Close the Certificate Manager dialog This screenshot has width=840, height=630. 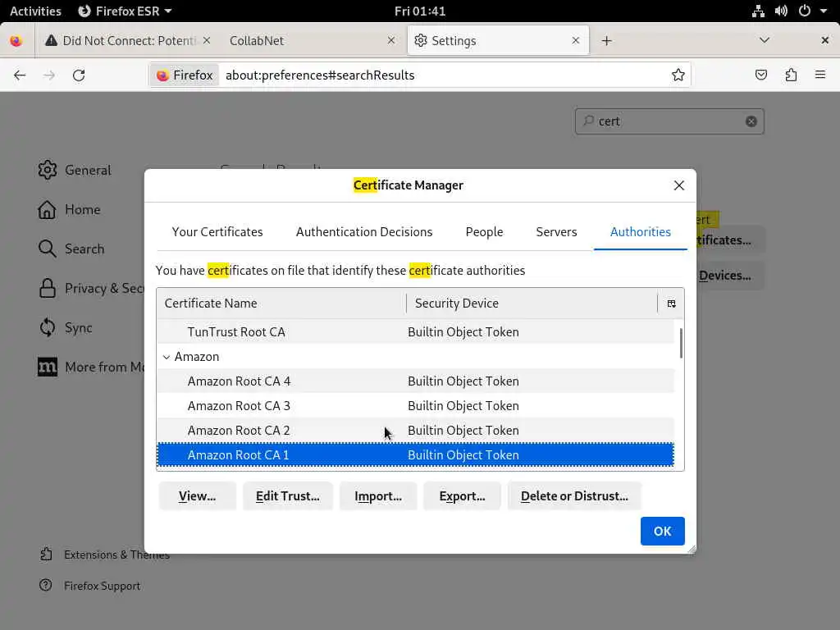tap(678, 185)
